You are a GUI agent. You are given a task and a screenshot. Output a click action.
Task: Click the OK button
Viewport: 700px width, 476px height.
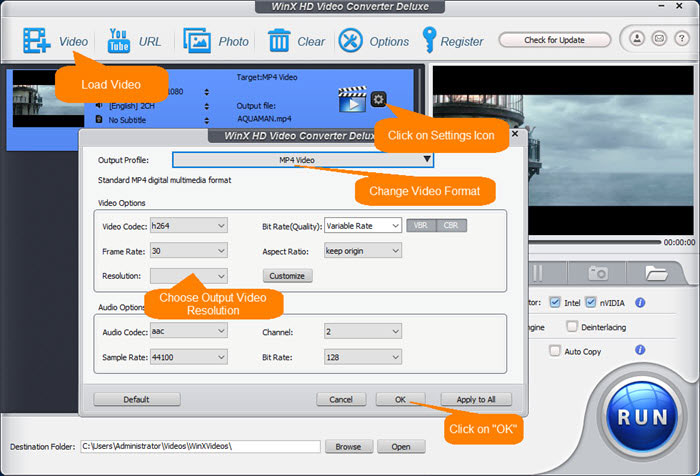tap(400, 399)
